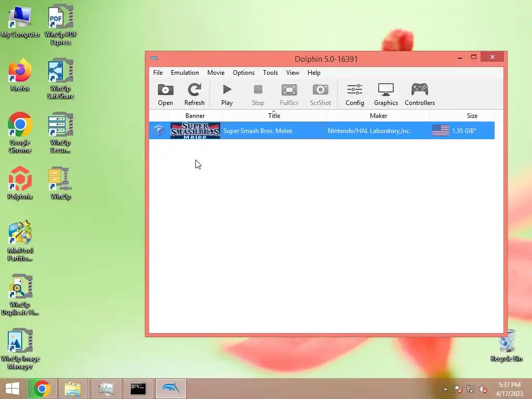The height and width of the screenshot is (399, 532).
Task: Switch to the Command Prompt taskbar button
Action: point(138,389)
